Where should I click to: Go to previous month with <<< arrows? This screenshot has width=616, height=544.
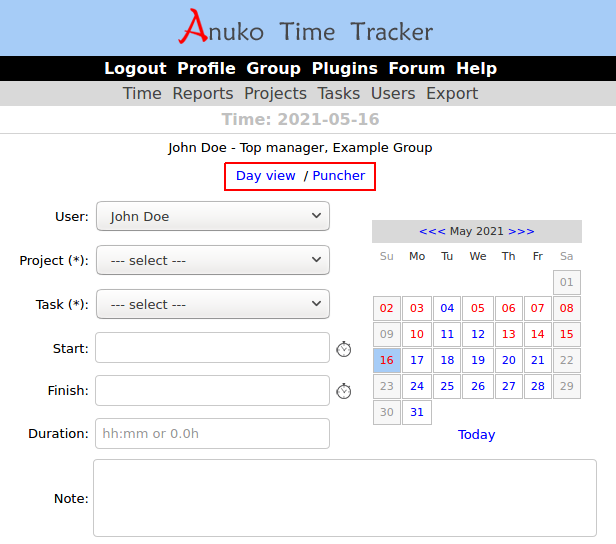click(x=432, y=231)
